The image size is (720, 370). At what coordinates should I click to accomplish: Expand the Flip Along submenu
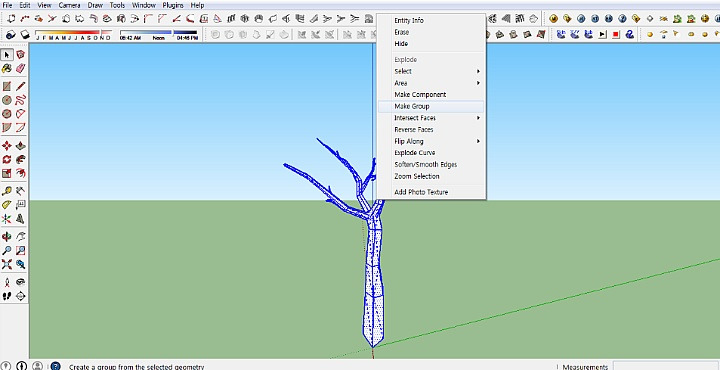click(x=431, y=141)
